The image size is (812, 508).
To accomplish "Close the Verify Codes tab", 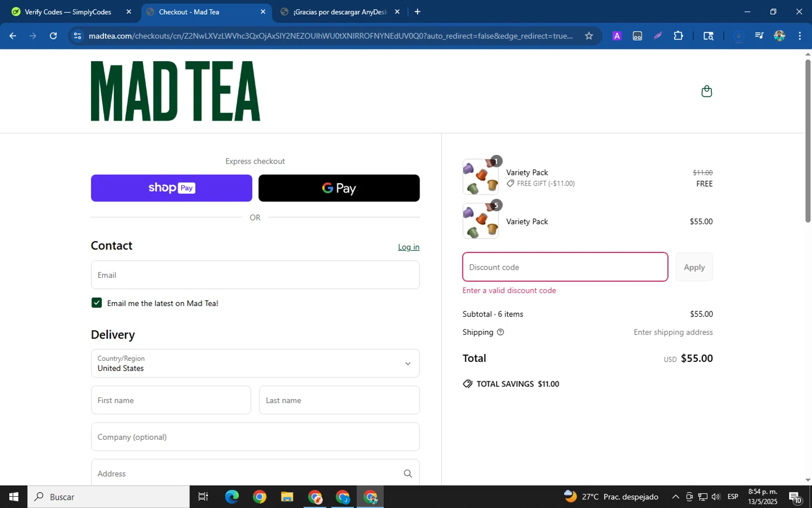I will pyautogui.click(x=128, y=11).
